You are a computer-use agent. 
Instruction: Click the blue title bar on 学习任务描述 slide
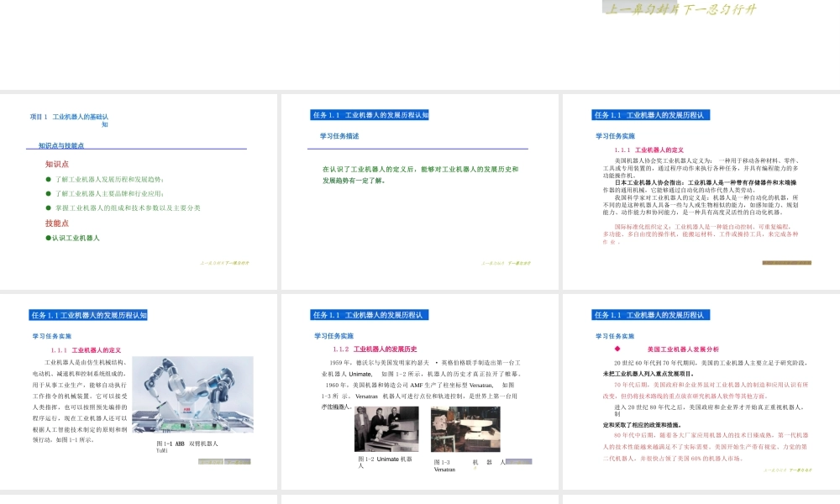(370, 115)
